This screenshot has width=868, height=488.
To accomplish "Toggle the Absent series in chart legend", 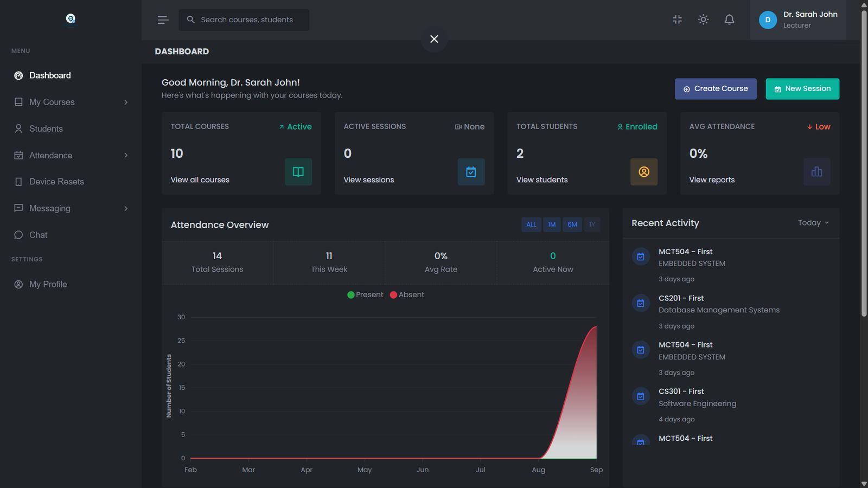I will click(407, 295).
